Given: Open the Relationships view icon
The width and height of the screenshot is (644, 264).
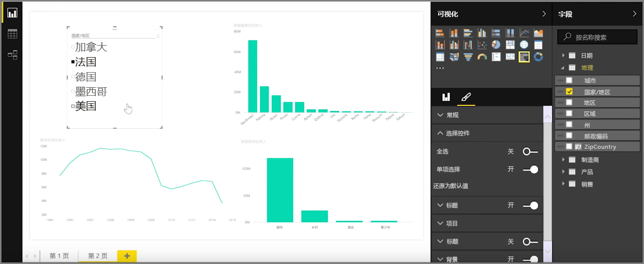Looking at the screenshot, I should pyautogui.click(x=12, y=55).
